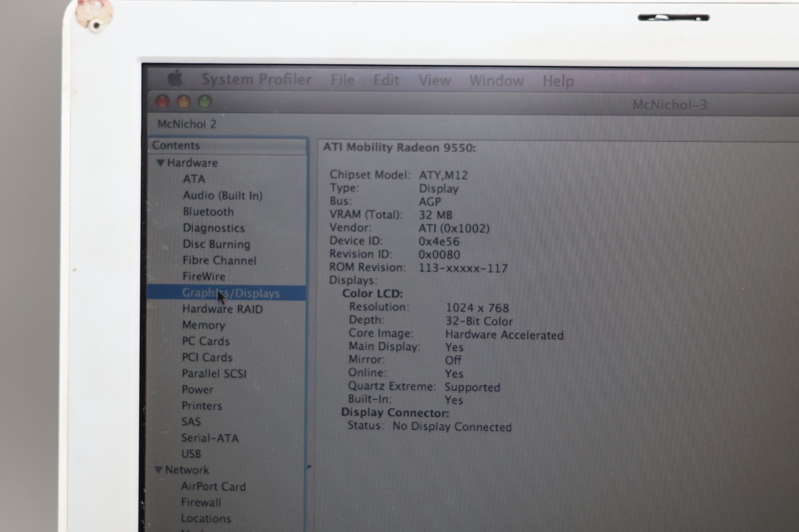Select Audio (Built In) in sidebar
Viewport: 799px width, 532px height.
pos(223,195)
